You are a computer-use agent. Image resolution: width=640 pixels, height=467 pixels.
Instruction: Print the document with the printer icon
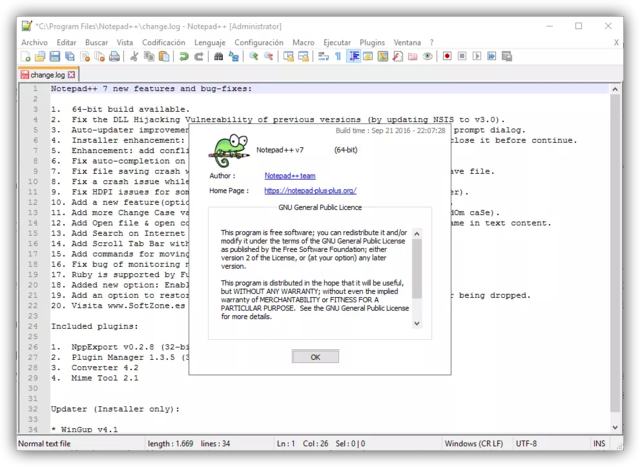(x=115, y=56)
